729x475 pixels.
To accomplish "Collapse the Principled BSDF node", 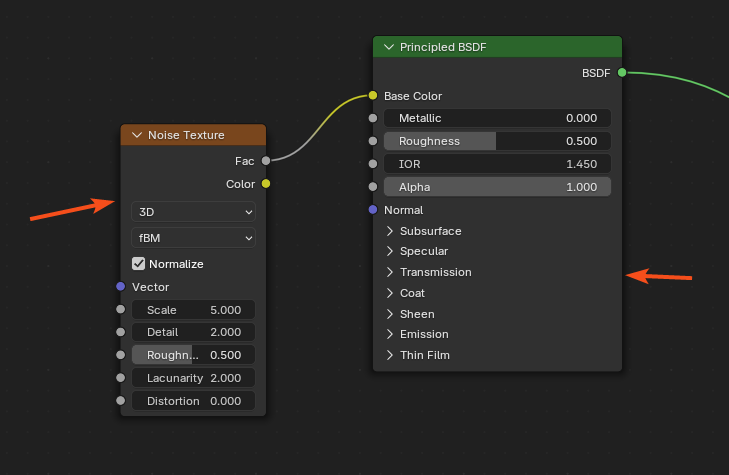I will (x=389, y=47).
